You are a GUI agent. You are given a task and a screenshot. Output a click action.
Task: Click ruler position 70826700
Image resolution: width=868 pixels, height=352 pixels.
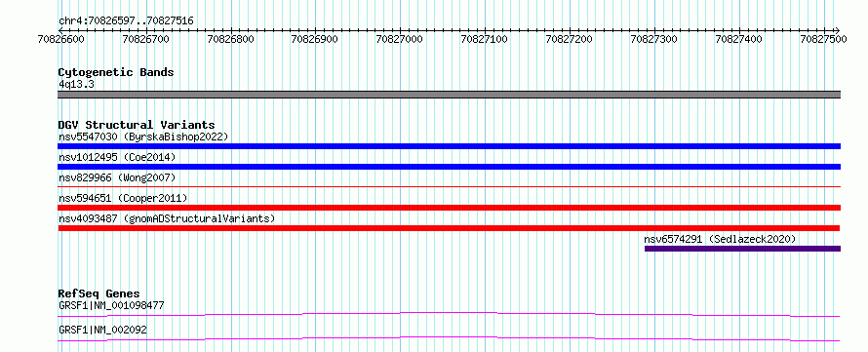tap(145, 39)
